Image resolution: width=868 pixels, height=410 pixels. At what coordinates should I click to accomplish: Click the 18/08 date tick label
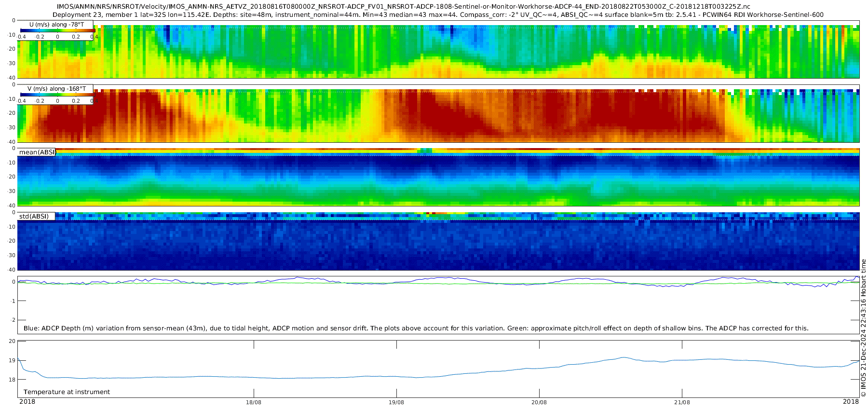pos(254,402)
